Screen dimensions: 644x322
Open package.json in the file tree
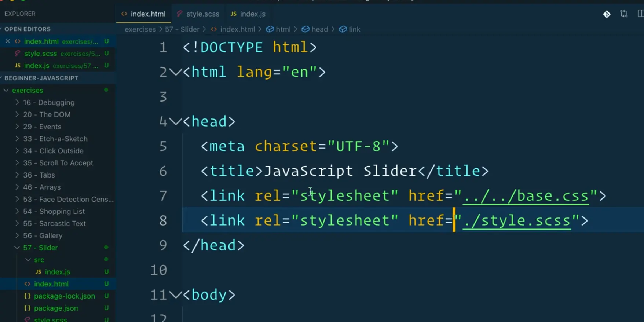pyautogui.click(x=56, y=308)
